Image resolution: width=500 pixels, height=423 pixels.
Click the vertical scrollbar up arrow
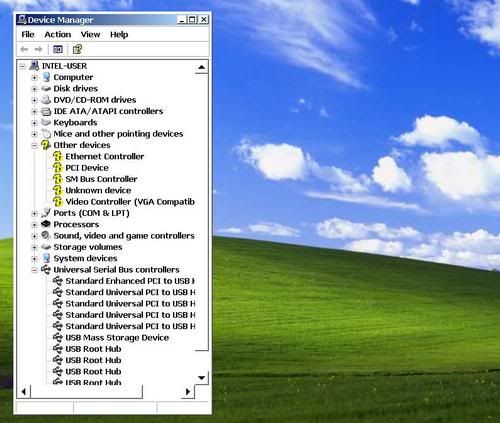tap(201, 67)
